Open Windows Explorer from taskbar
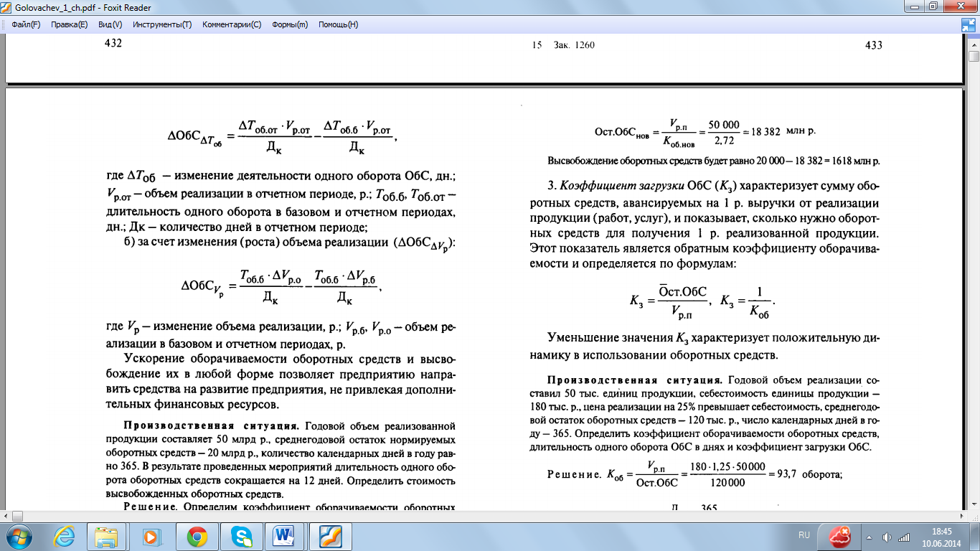Screen dimensions: 980x551 click(x=107, y=536)
